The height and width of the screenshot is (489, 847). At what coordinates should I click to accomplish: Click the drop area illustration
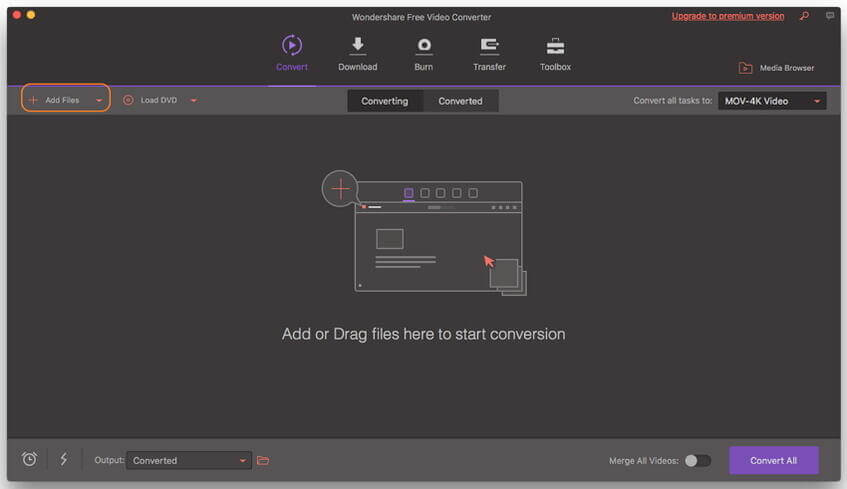424,233
